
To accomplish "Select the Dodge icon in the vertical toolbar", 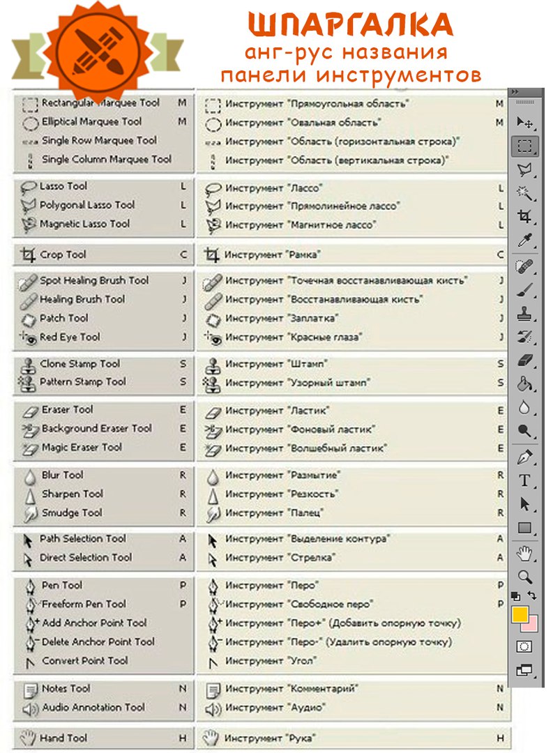I will [x=525, y=432].
